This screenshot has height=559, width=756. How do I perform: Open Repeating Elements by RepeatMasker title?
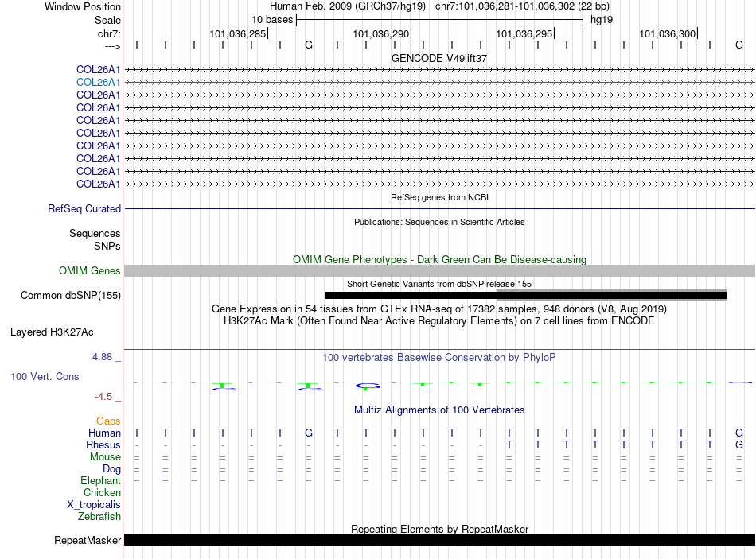tap(440, 529)
